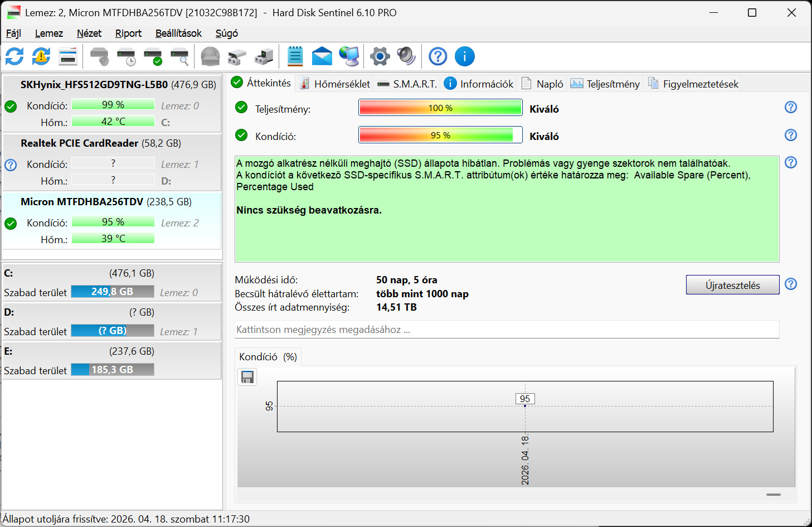Click the 100 % Teljesítmény progress bar
Image resolution: width=812 pixels, height=527 pixels.
click(x=440, y=108)
